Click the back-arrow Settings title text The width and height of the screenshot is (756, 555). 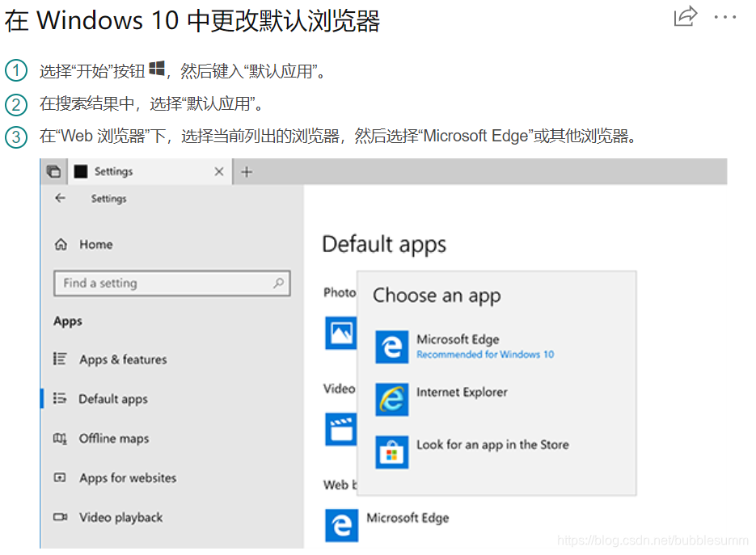pos(109,199)
